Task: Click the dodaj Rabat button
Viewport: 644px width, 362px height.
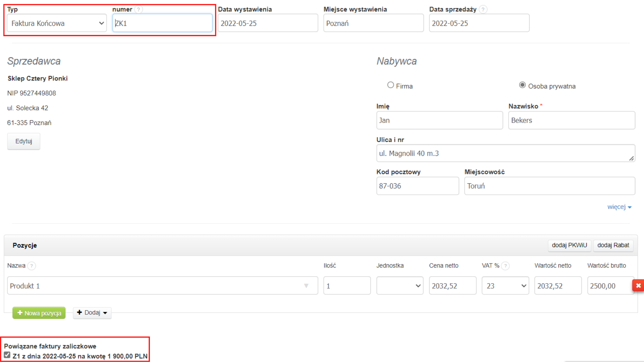Action: [x=613, y=245]
